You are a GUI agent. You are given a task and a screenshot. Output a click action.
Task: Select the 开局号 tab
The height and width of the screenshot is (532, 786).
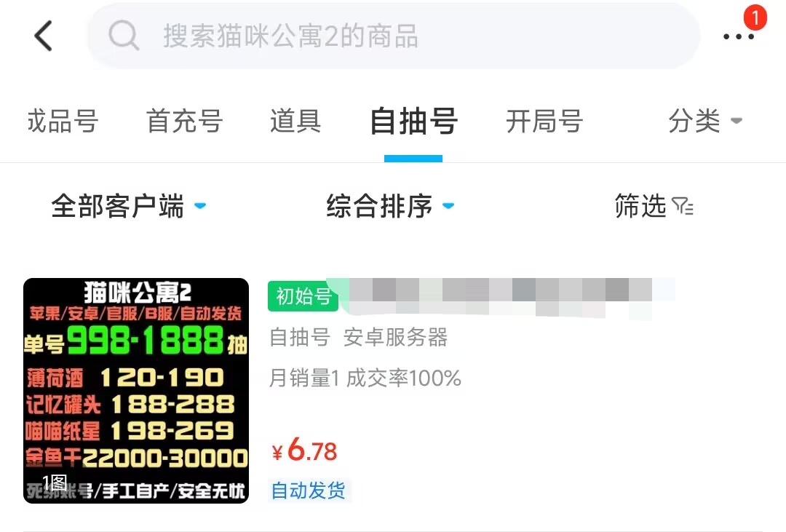coord(544,121)
